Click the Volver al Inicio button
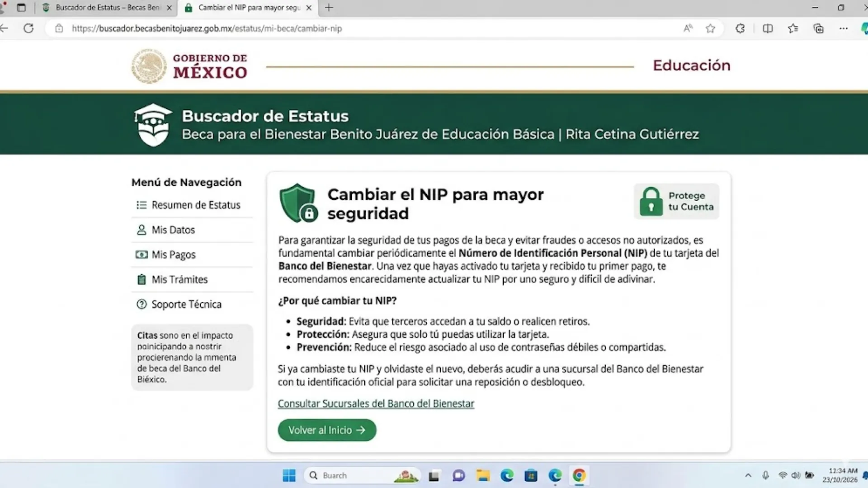Screen dimensions: 868x488 pyautogui.click(x=327, y=430)
